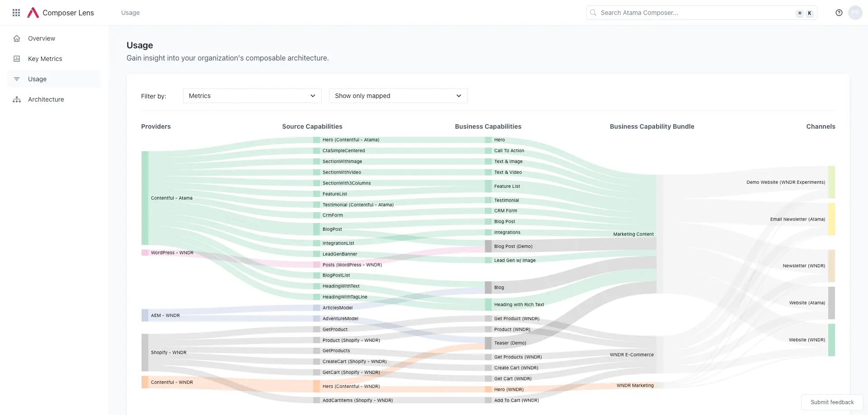Open the Key Metrics page
The width and height of the screenshot is (868, 415).
point(45,59)
